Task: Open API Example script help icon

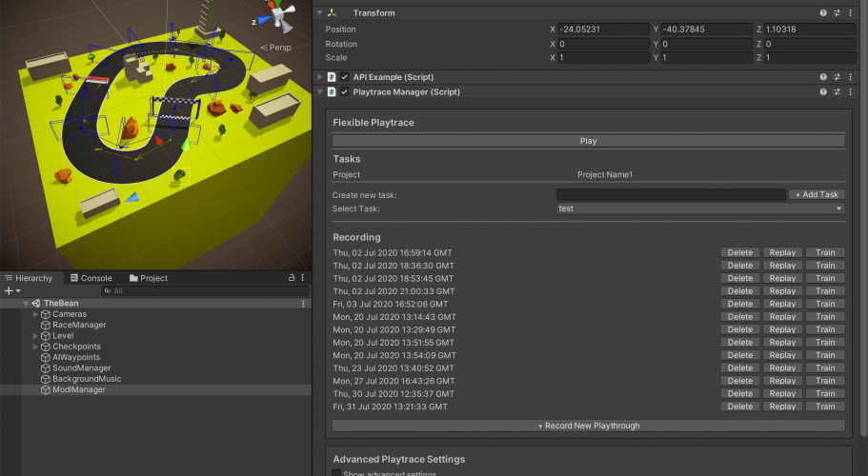Action: (823, 77)
